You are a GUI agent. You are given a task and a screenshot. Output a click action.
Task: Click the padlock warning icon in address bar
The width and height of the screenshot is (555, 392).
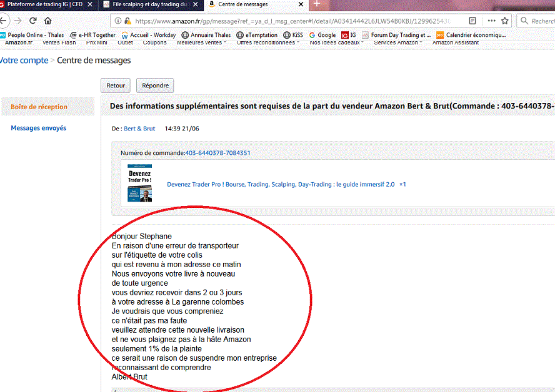point(128,21)
